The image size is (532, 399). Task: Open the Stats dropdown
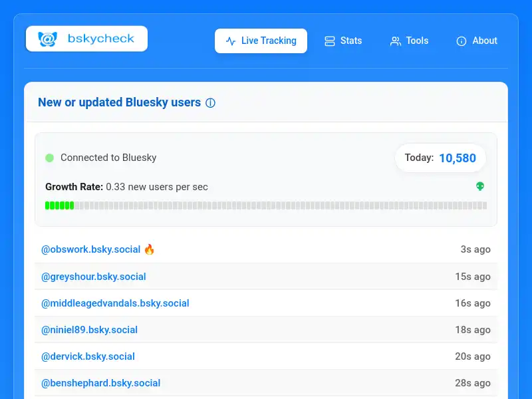point(343,41)
